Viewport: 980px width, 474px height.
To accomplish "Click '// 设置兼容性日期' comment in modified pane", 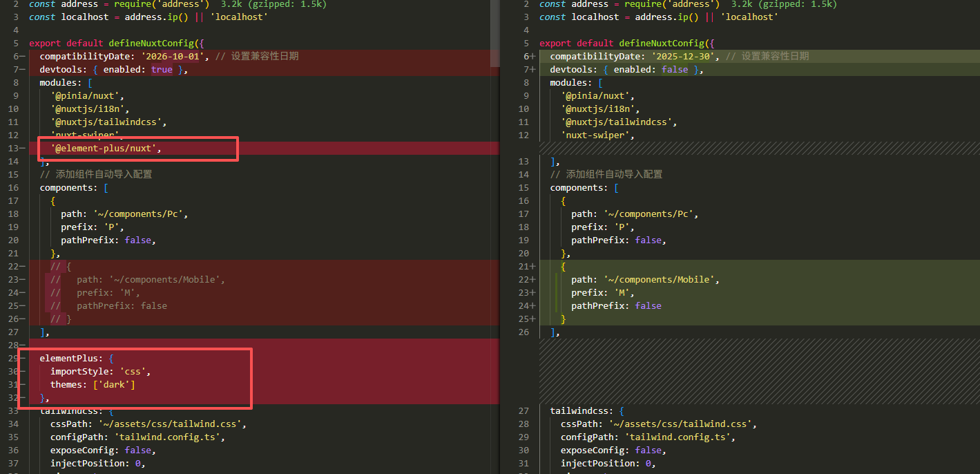I will point(767,56).
